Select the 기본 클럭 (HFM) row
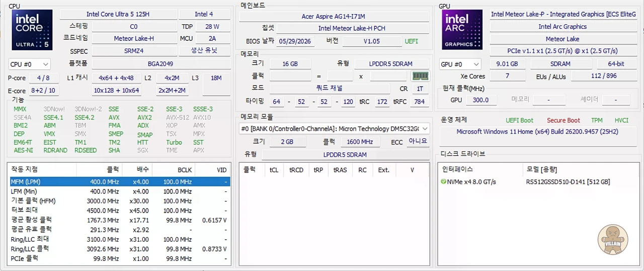The image size is (644, 271). [119, 201]
